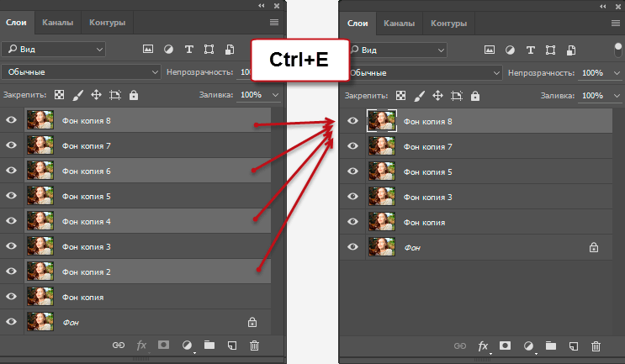The width and height of the screenshot is (625, 364).
Task: Open right panel flyout menu
Action: coord(616,23)
